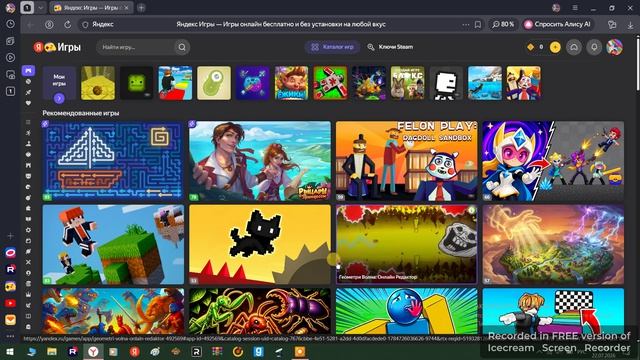Open the Ёжики game thumbnail
Image resolution: width=640 pixels, height=360 pixels.
tap(291, 83)
